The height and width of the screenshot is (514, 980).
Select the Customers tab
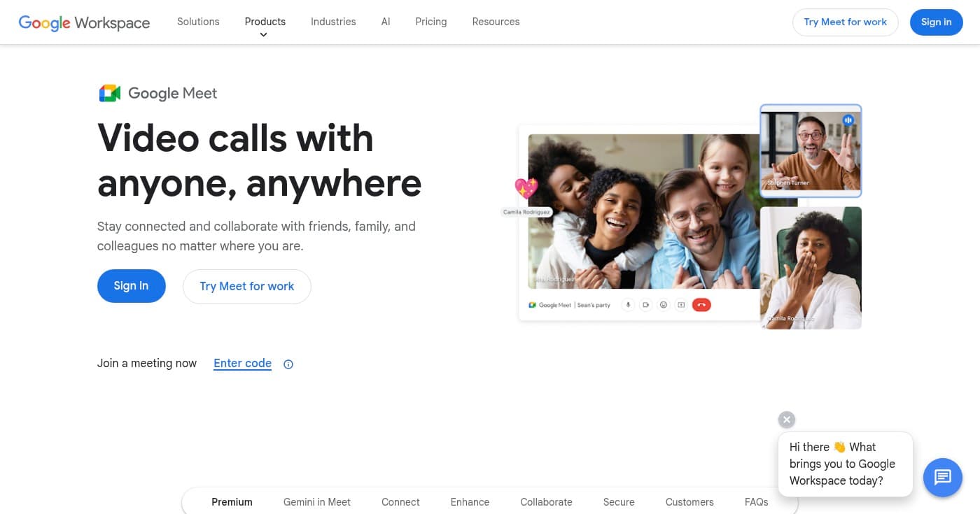(x=689, y=501)
